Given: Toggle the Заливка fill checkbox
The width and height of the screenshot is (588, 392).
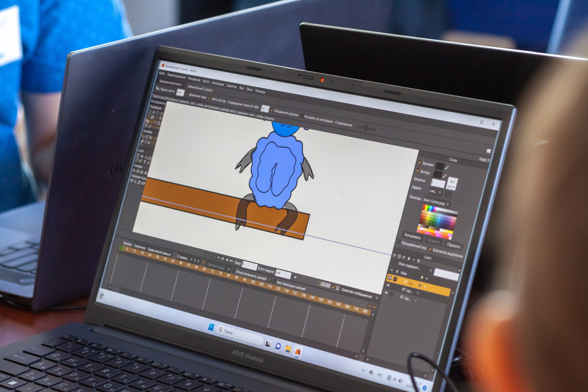Looking at the screenshot, I should [420, 162].
